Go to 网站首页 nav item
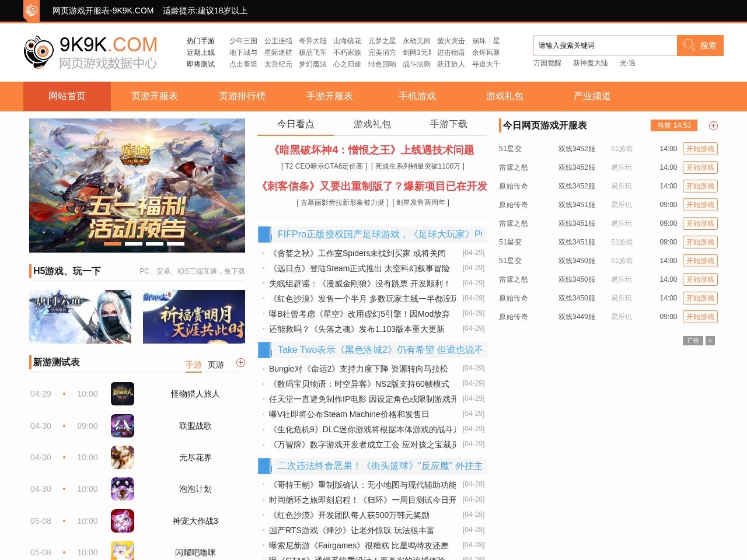 67,96
